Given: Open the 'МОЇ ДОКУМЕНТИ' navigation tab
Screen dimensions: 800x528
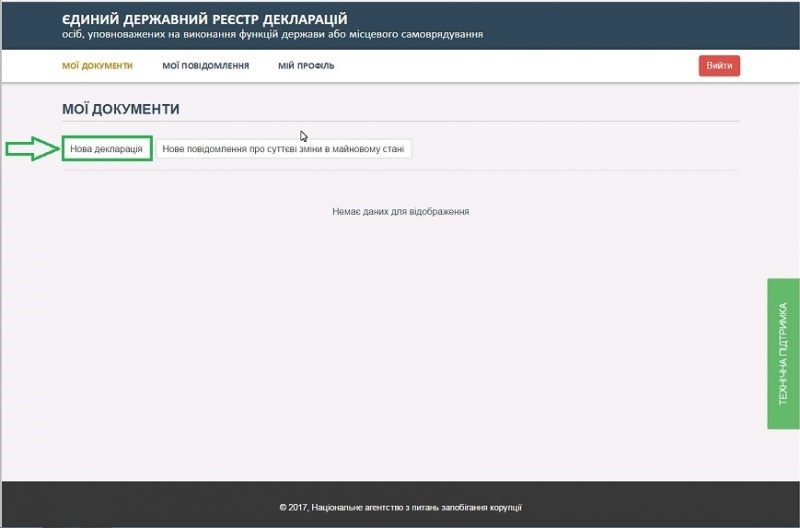Looking at the screenshot, I should [x=97, y=66].
